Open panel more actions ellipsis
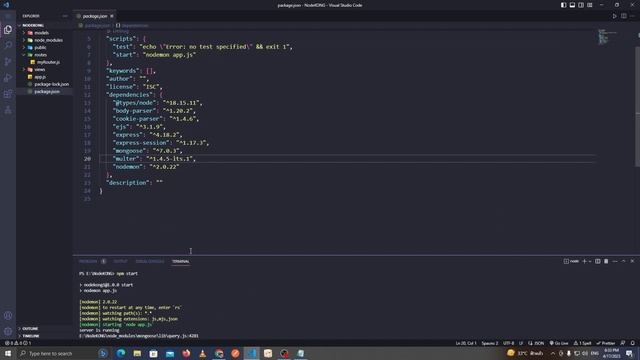640x360 pixels. [x=615, y=261]
